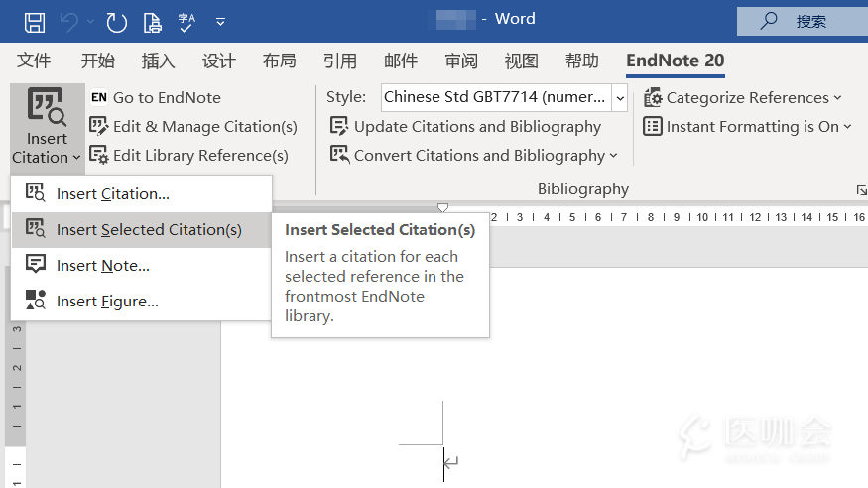Open the 文件 tab

pos(33,61)
